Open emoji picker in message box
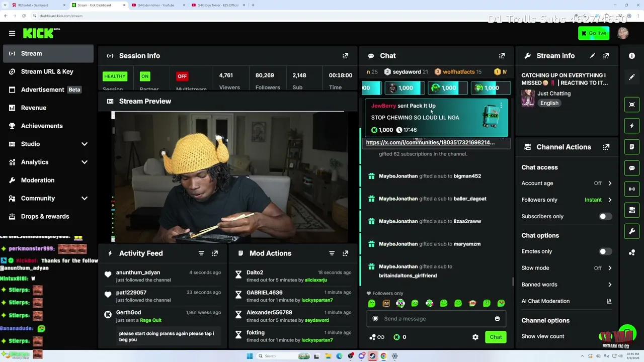 [x=497, y=319]
